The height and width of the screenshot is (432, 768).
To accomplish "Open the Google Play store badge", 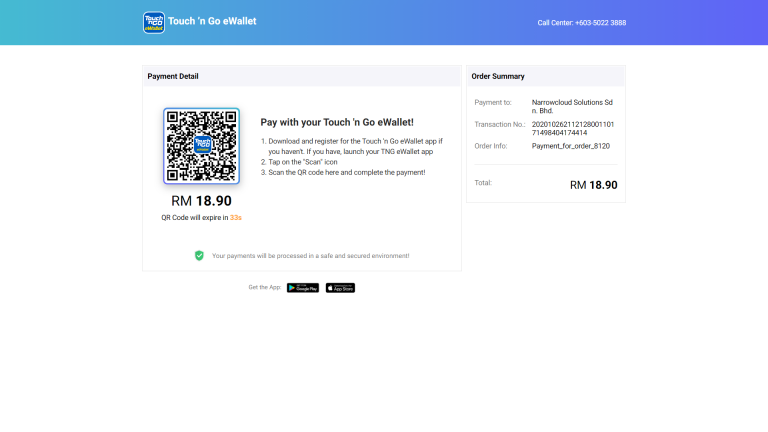I will point(303,288).
